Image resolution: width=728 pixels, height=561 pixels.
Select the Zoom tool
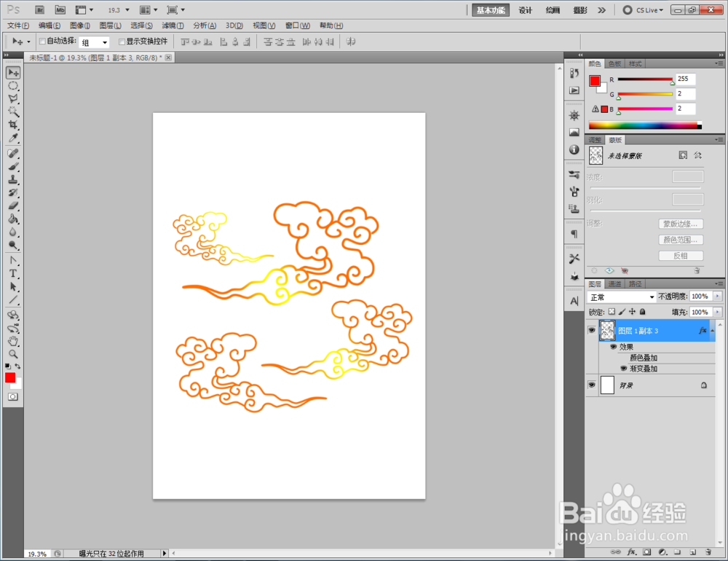(13, 354)
